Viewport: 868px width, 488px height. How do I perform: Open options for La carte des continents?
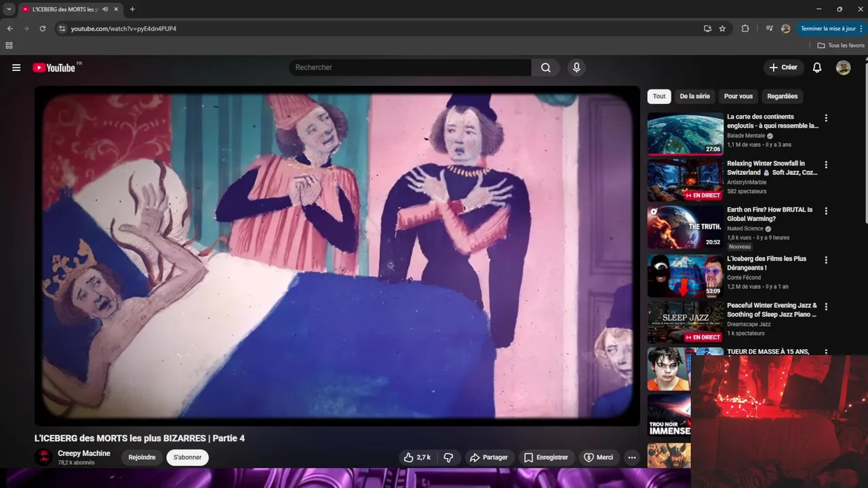[826, 118]
